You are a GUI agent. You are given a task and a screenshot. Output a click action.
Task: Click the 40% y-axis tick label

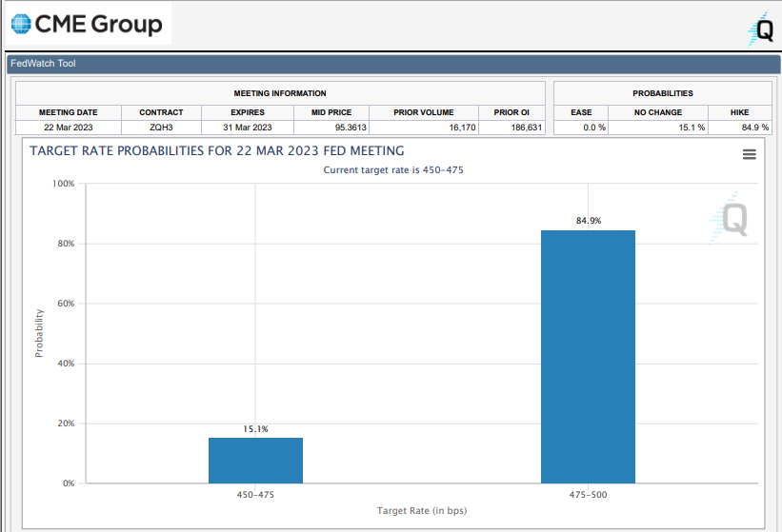pyautogui.click(x=66, y=364)
